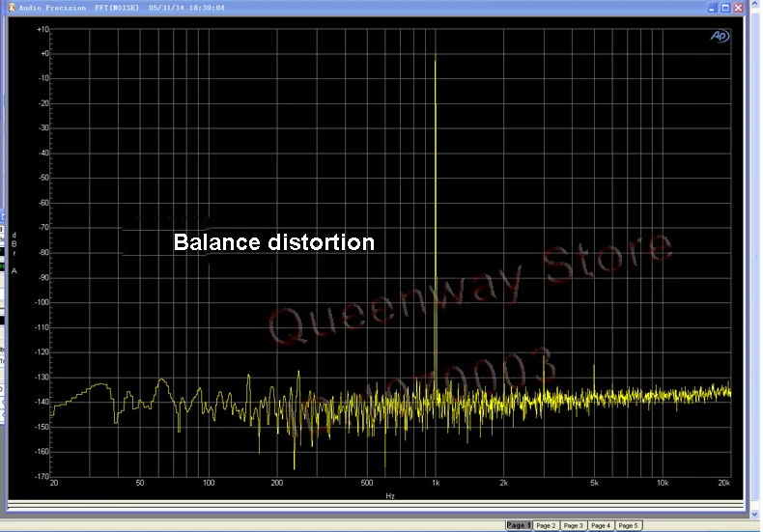
Task: Select the Page 5 tab
Action: click(628, 525)
